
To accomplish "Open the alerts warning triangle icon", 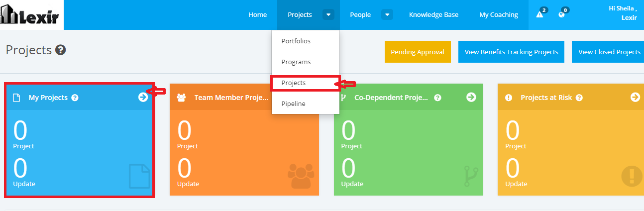I will (x=539, y=14).
